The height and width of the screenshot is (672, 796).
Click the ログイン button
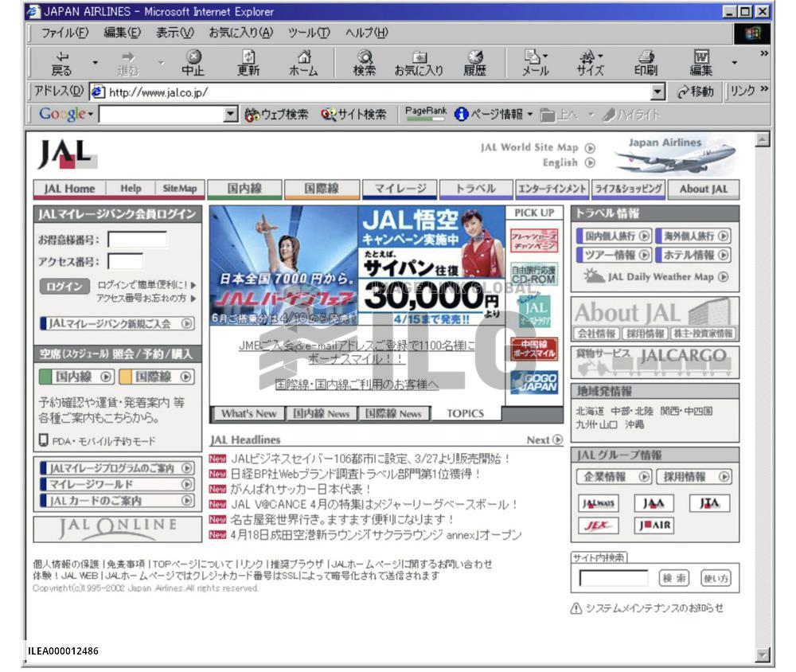(x=64, y=287)
